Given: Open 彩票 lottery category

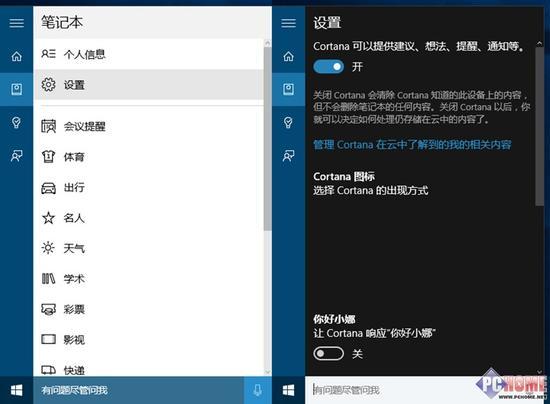Looking at the screenshot, I should [x=148, y=309].
